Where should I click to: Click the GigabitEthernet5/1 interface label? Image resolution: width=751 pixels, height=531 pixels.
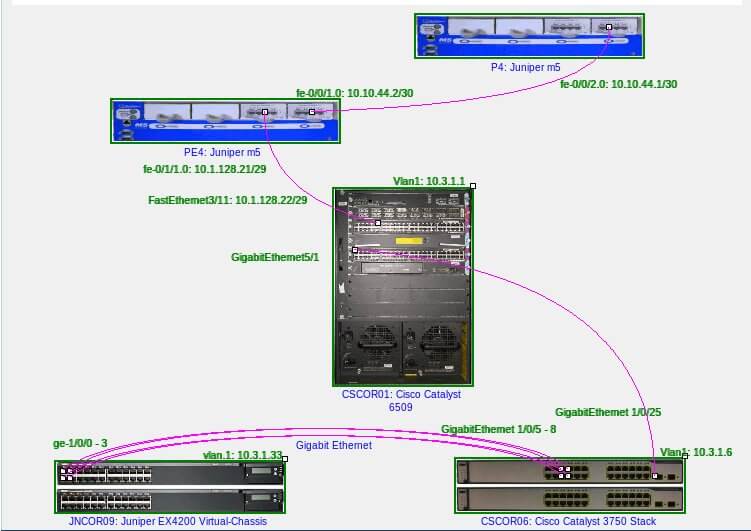click(x=275, y=257)
